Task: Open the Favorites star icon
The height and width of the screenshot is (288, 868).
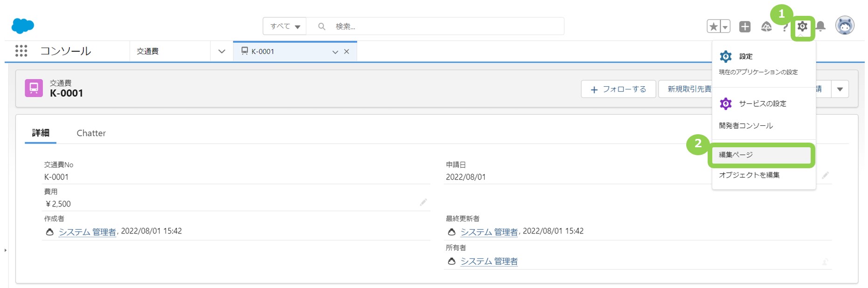Action: click(x=713, y=27)
